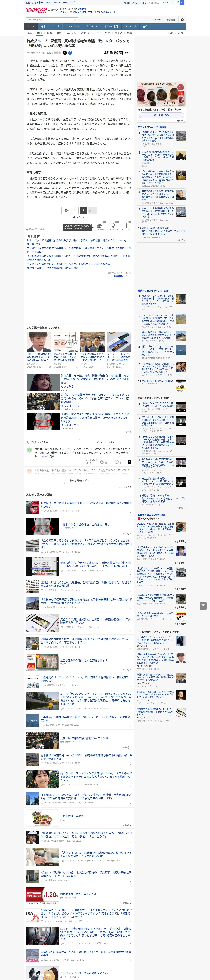
Task: Click the scroll-to-top arrow button
Action: [x=203, y=606]
